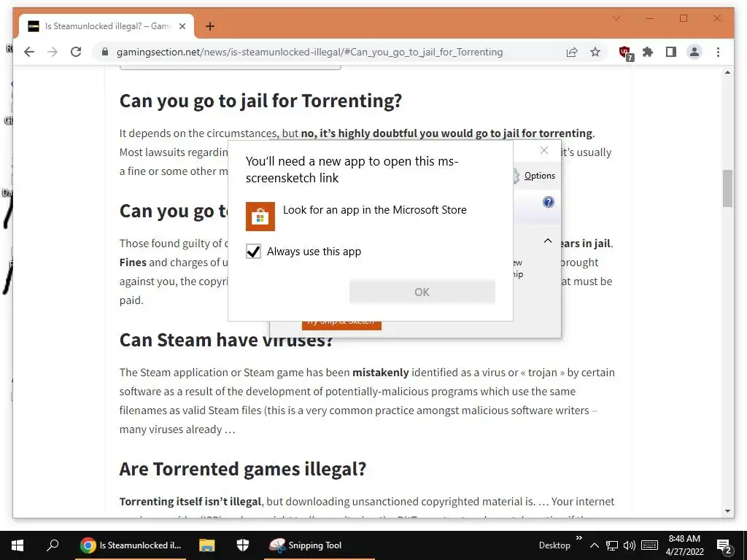
Task: Open the Chrome profile avatar
Action: pyautogui.click(x=694, y=52)
